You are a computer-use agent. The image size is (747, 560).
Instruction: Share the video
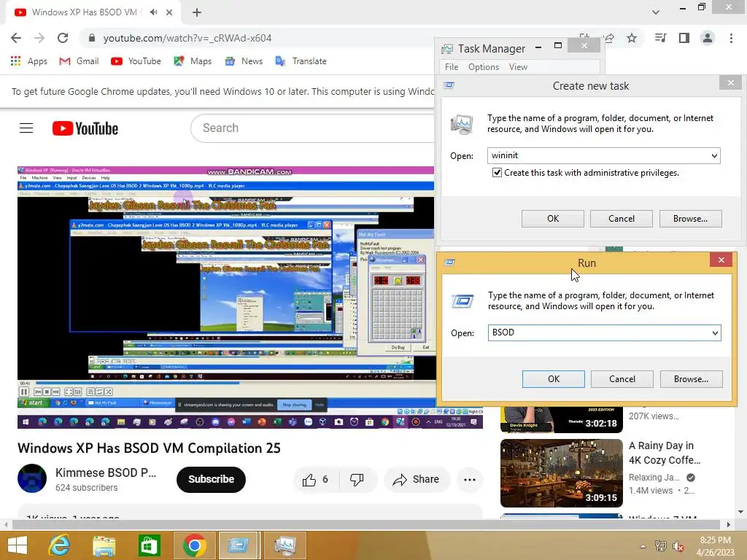[416, 480]
